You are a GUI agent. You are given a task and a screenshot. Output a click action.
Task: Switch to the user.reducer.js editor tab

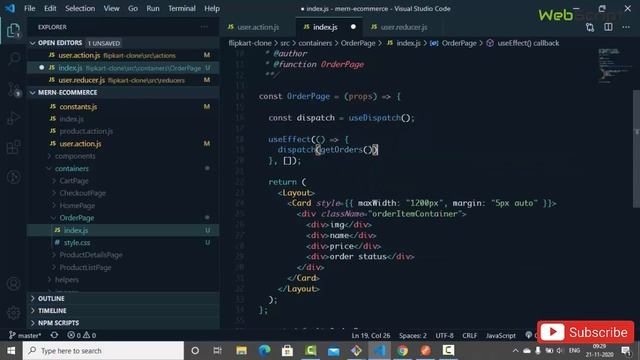[404, 27]
